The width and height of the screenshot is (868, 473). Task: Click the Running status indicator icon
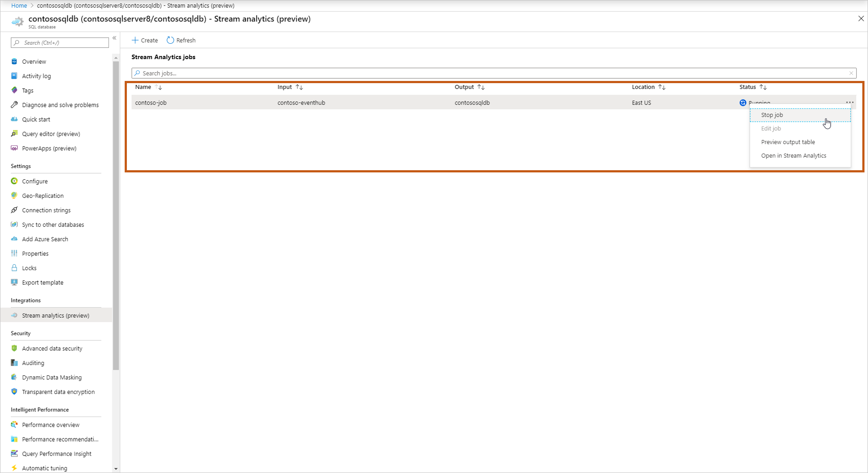pos(742,102)
